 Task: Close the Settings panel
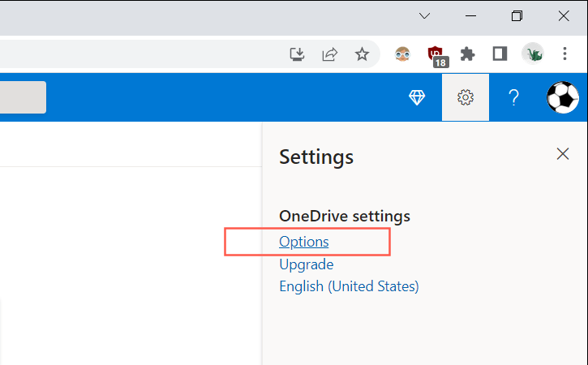pos(562,154)
